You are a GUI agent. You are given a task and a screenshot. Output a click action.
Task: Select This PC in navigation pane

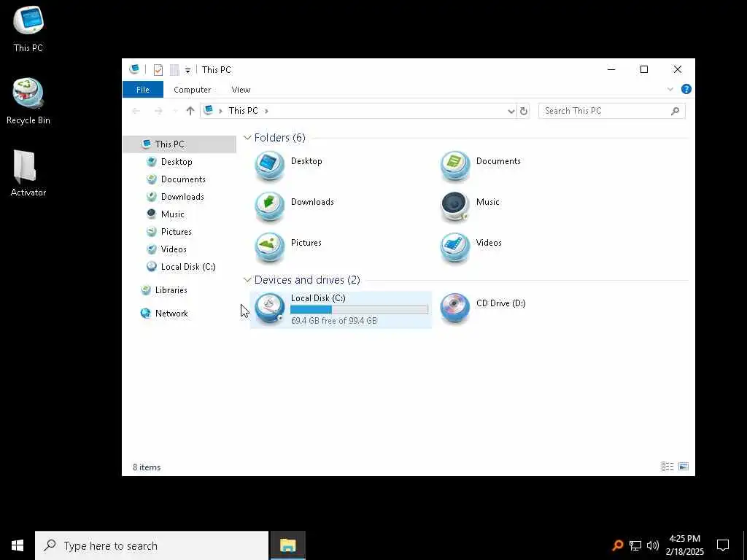(179, 144)
